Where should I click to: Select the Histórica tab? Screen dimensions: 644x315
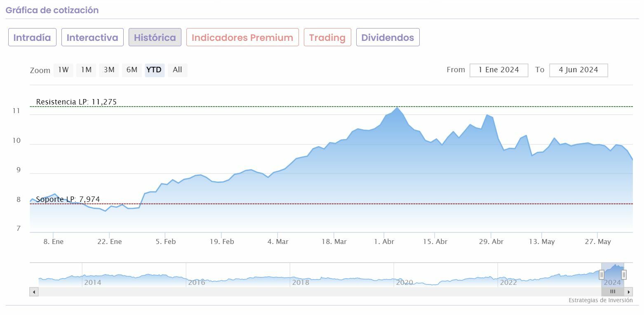tap(155, 38)
